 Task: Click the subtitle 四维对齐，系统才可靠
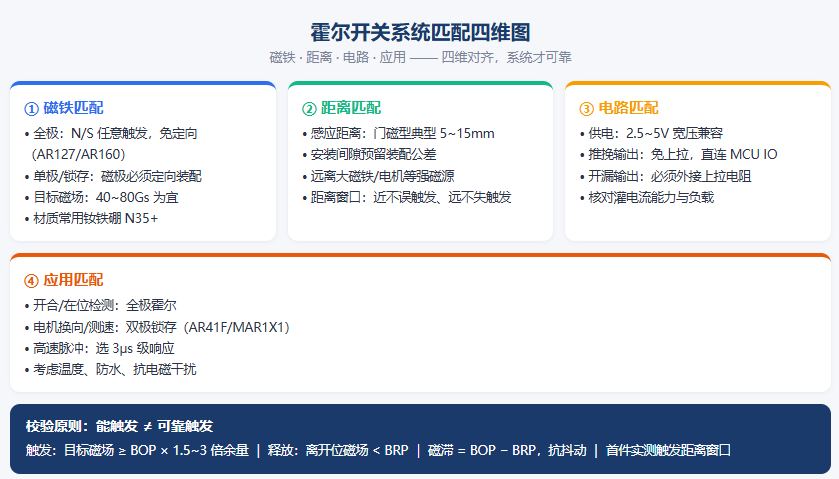pos(506,57)
